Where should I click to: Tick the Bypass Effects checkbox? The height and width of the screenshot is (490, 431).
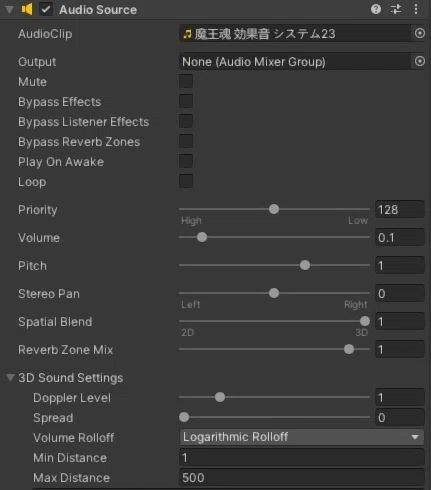pyautogui.click(x=186, y=101)
